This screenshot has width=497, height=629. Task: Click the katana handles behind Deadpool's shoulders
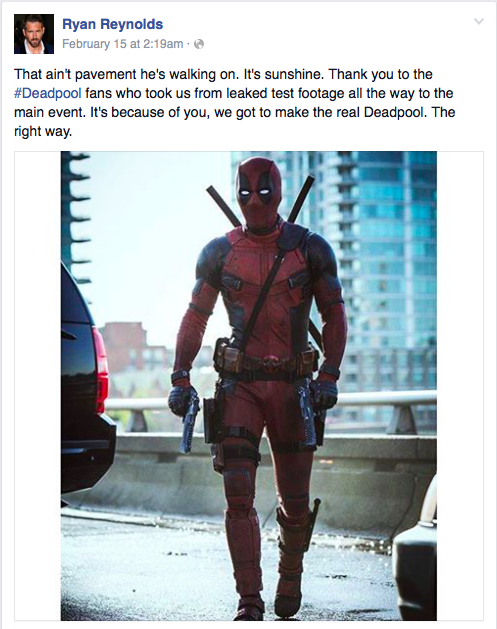(261, 201)
